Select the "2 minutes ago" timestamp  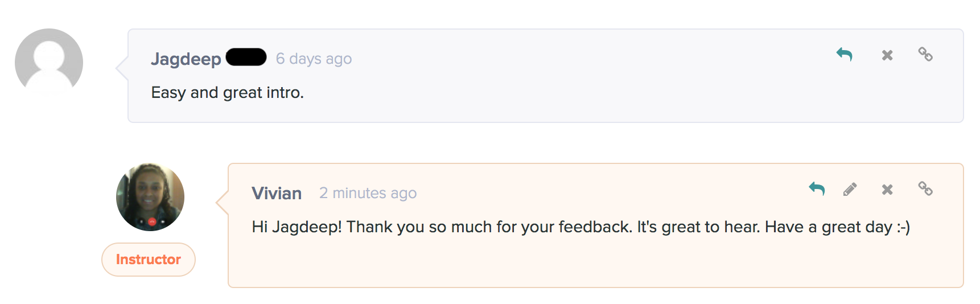(368, 193)
